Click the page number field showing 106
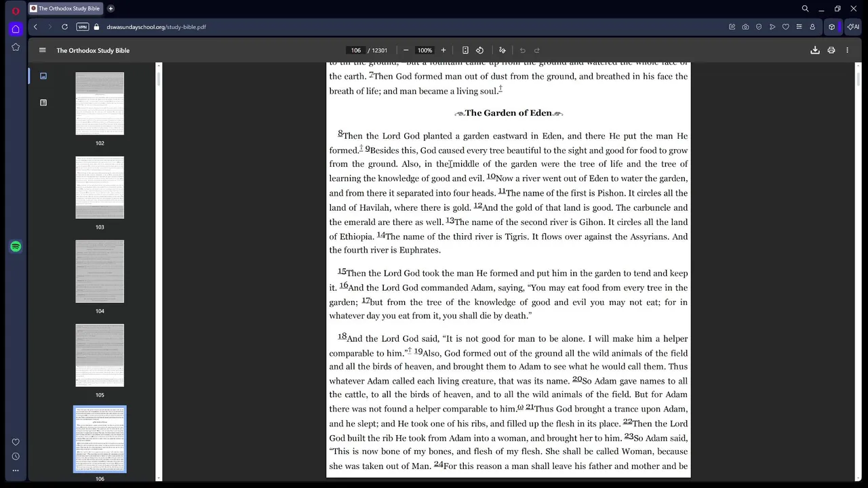Screen dimensions: 868x488 click(355, 50)
